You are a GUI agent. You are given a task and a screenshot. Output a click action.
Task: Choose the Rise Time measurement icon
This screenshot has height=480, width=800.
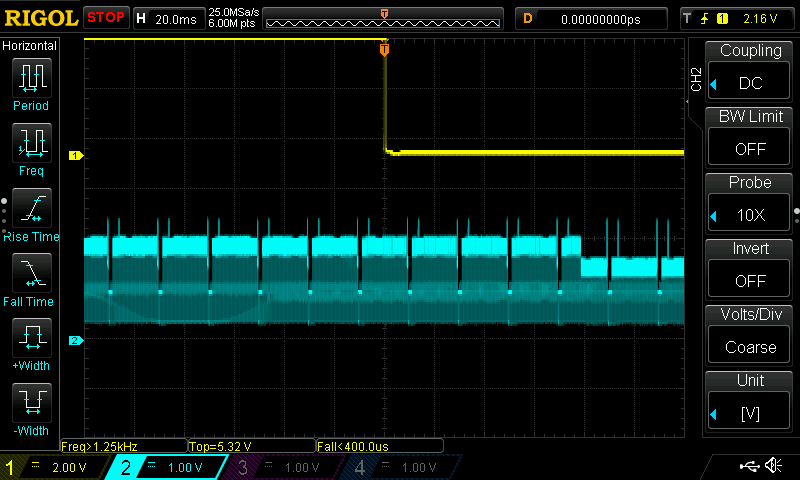[31, 208]
